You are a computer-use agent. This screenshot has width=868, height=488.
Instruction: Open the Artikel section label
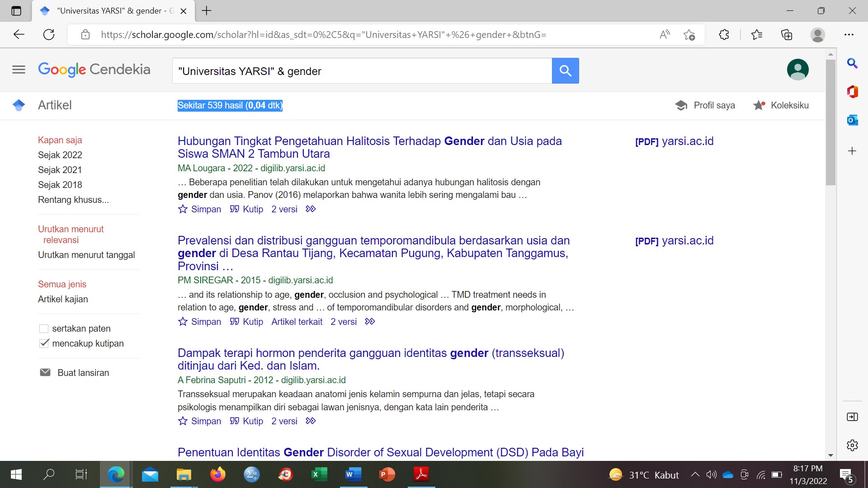pos(55,105)
